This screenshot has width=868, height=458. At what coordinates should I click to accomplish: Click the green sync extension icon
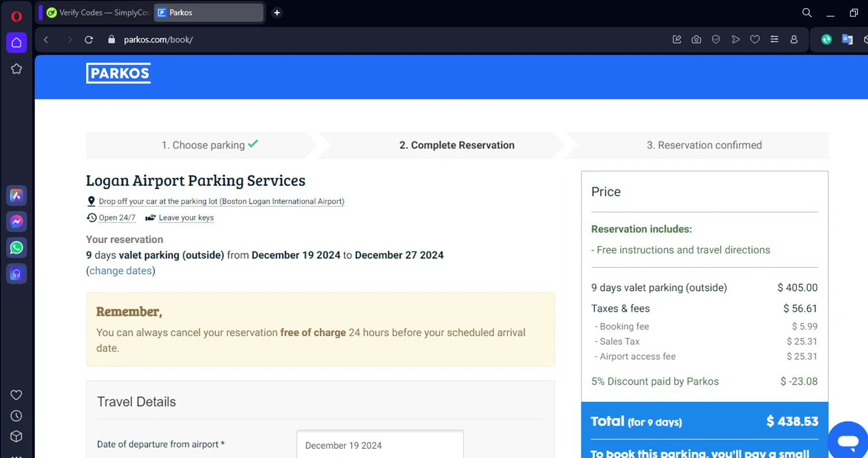tap(826, 39)
